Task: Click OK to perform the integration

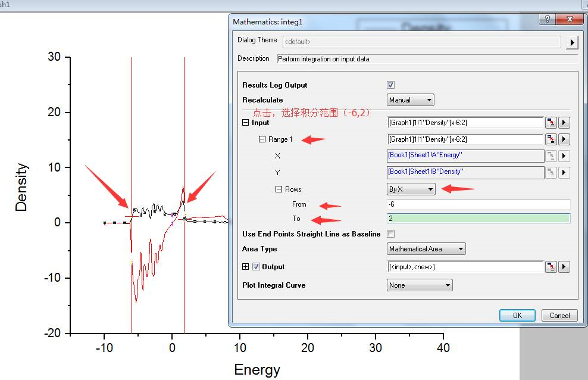Action: point(517,316)
